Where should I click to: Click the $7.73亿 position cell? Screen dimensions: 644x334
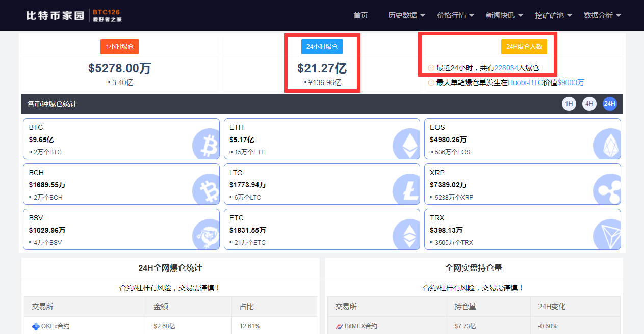465,326
